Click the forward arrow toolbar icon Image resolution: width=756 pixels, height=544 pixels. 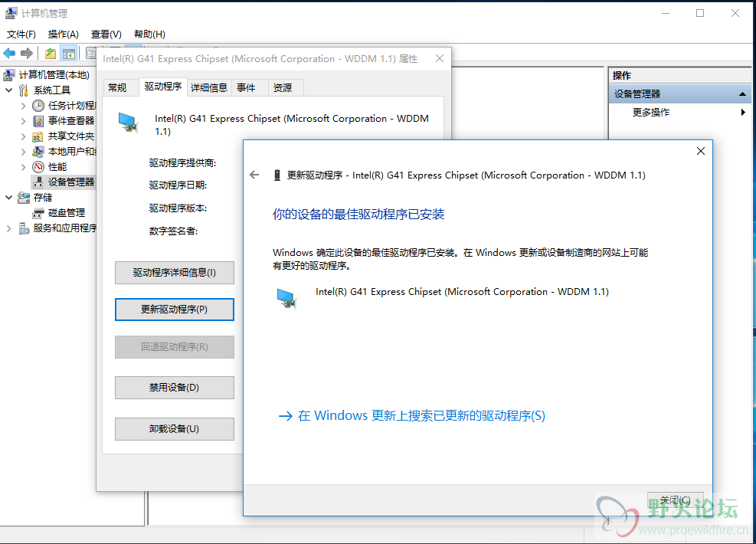click(27, 53)
